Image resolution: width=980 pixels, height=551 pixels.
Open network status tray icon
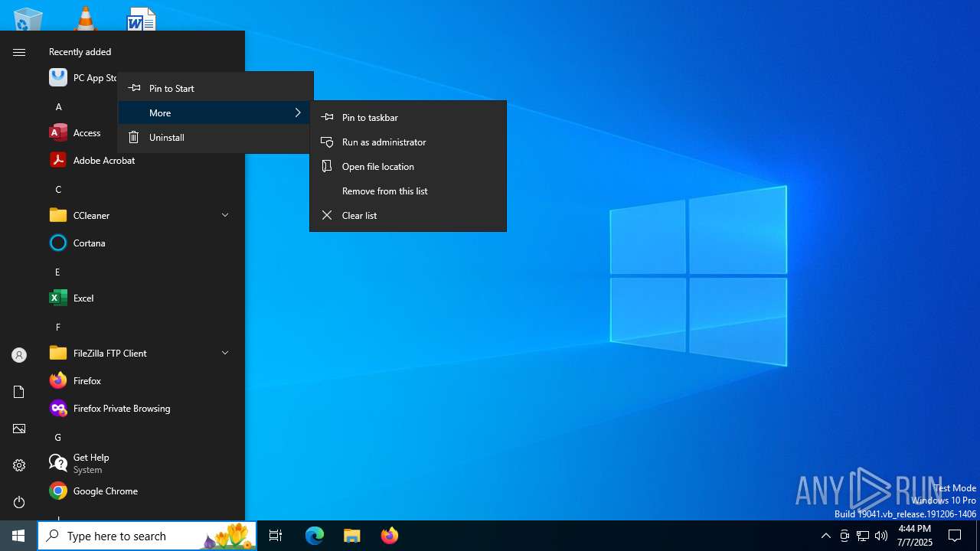[x=863, y=536]
